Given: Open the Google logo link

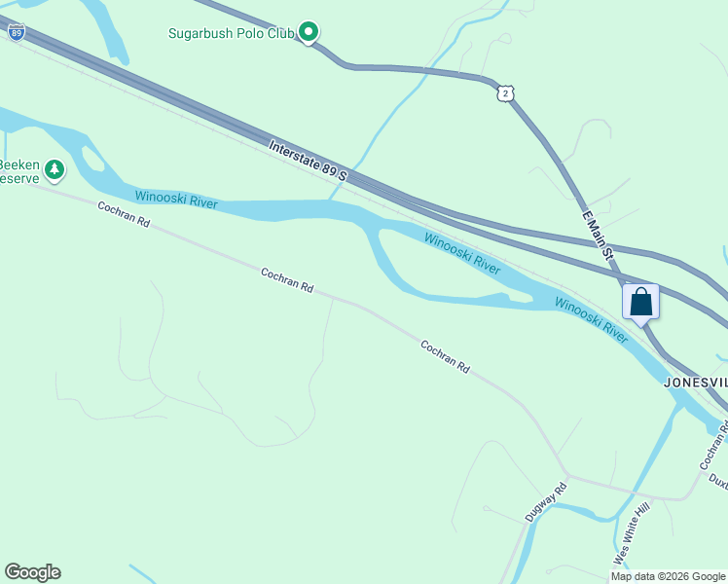Looking at the screenshot, I should [x=32, y=572].
